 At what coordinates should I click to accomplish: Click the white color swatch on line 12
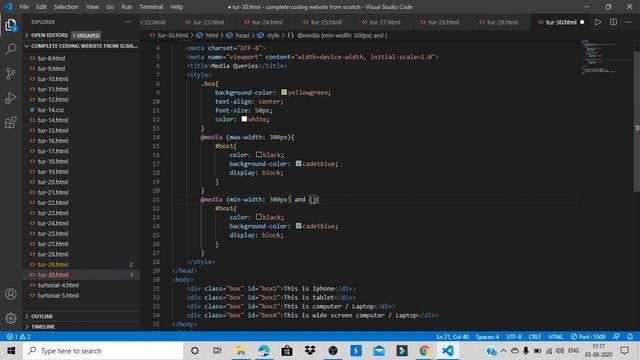[x=244, y=119]
